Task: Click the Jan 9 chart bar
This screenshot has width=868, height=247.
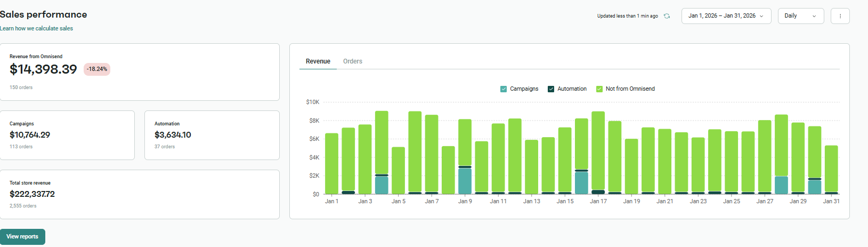Action: click(x=465, y=157)
